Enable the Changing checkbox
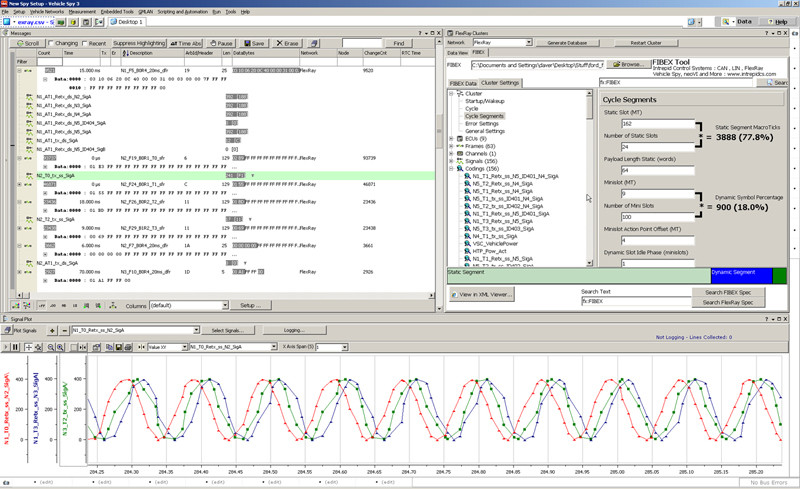800x489 pixels. click(x=50, y=44)
